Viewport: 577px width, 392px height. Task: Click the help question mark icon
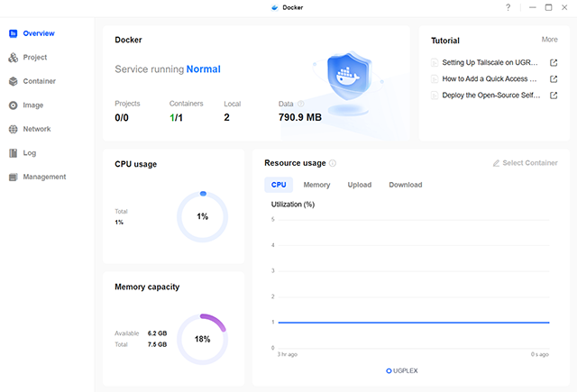pos(508,7)
